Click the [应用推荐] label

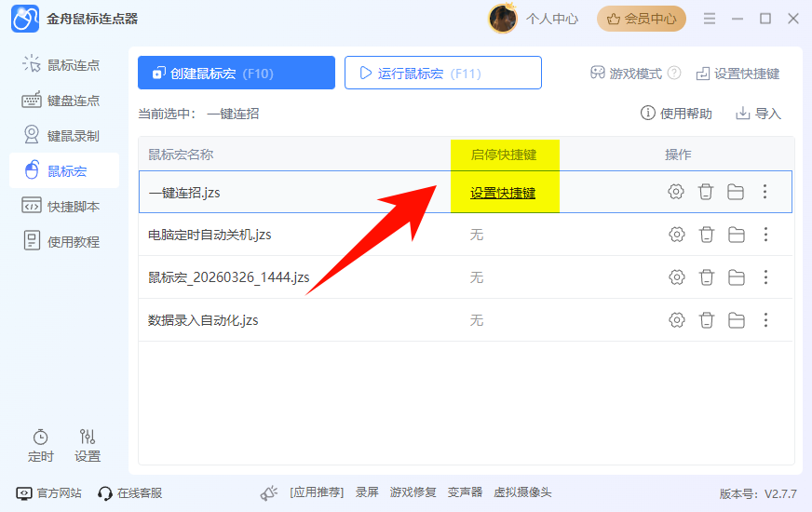(x=317, y=492)
